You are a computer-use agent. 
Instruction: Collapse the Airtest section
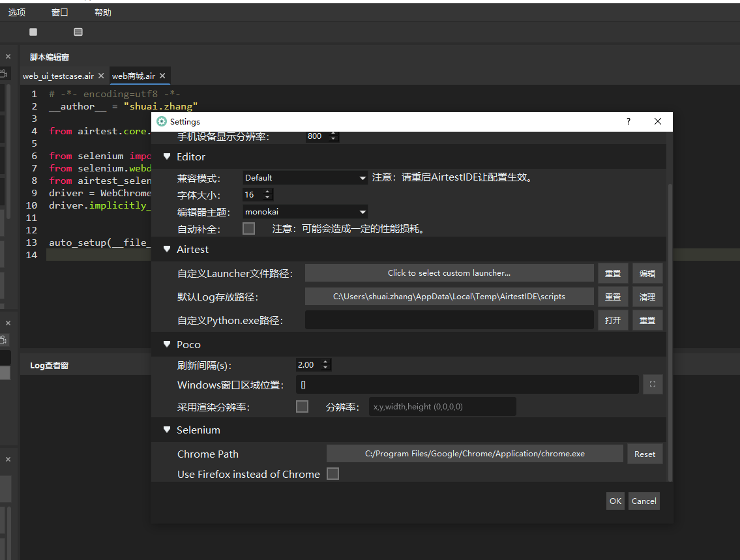[x=167, y=249]
